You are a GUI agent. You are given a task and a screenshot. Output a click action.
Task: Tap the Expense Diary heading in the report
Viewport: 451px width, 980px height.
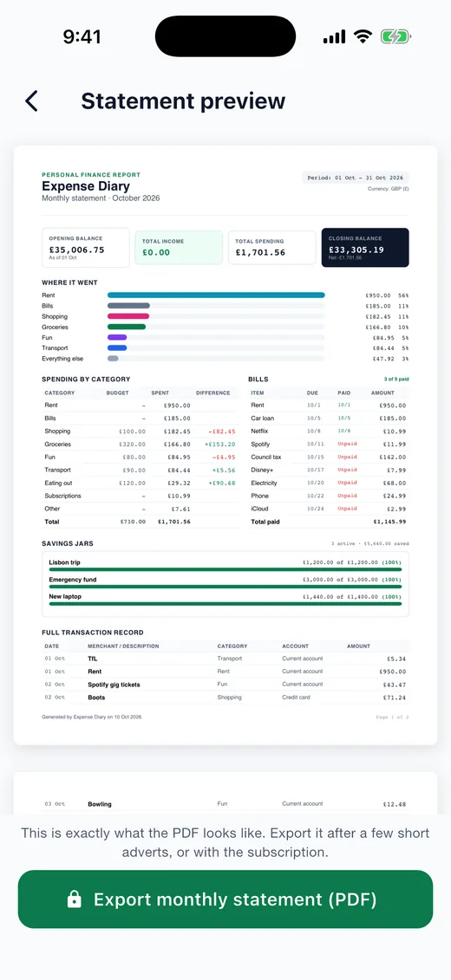(86, 185)
